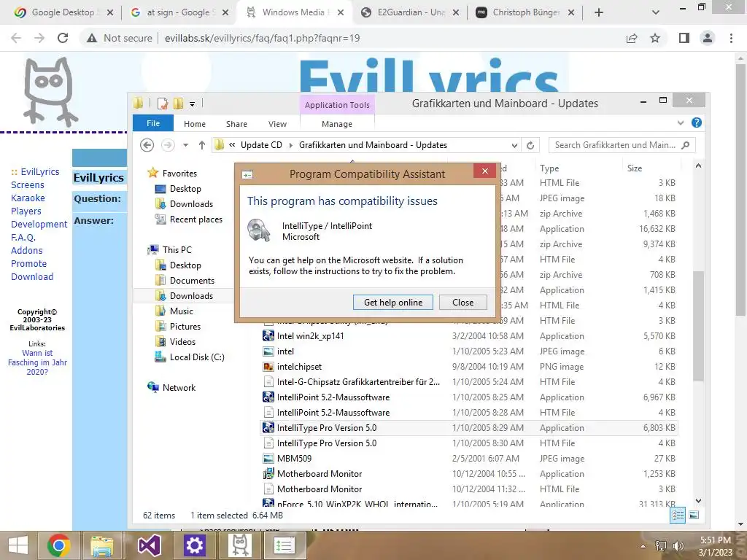Viewport: 747px width, 560px height.
Task: Click red X on Compatibility Assistant dialog
Action: [485, 171]
